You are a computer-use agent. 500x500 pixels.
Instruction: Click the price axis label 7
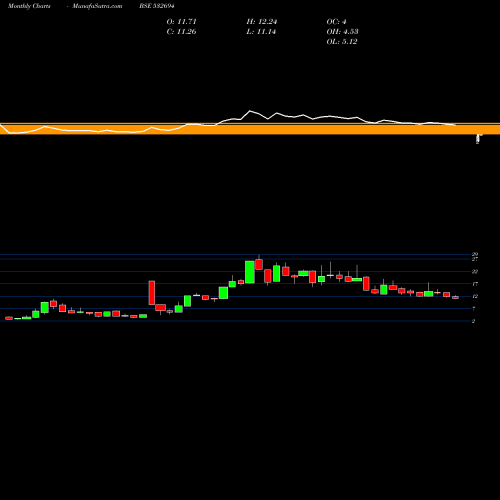coord(474,309)
